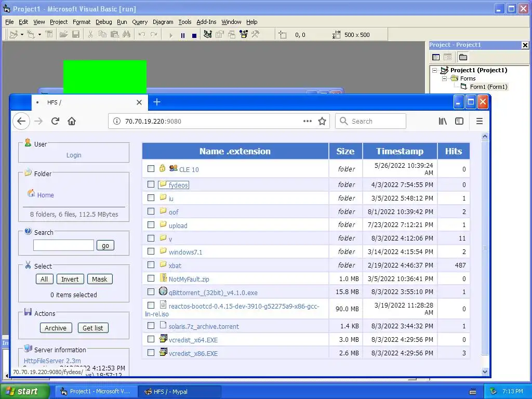
Task: Open the Toolbox hammer and wrench icon
Action: [x=256, y=35]
